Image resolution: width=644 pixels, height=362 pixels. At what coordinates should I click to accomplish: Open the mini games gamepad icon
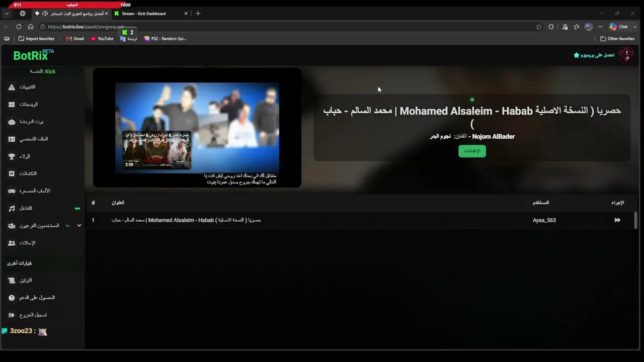tap(12, 191)
